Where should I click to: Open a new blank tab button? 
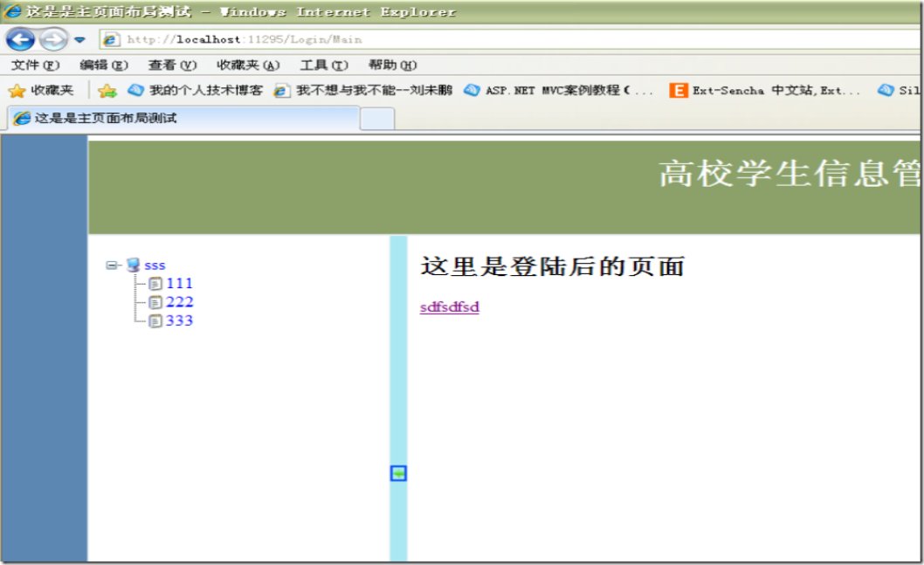pos(377,119)
